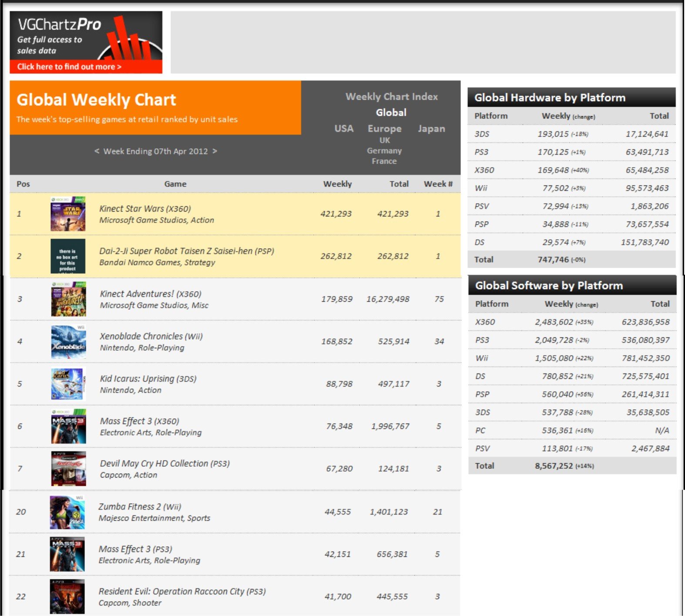
Task: Select Xenoblade weekly sales 168,852
Action: pos(337,341)
